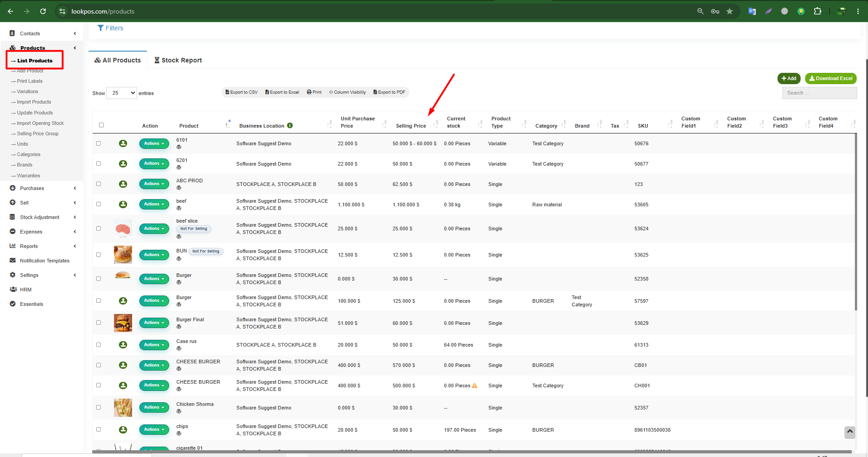The width and height of the screenshot is (868, 457).
Task: Open the Actions dropdown for Burger Final
Action: pyautogui.click(x=154, y=323)
